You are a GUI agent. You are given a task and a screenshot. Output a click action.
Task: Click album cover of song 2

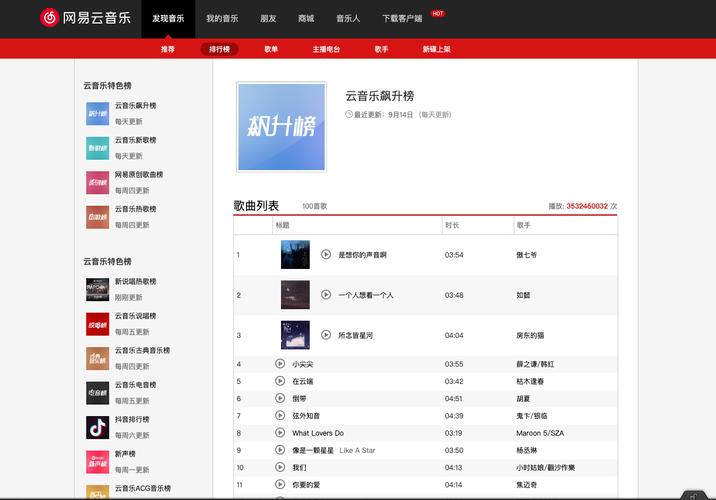[x=295, y=295]
